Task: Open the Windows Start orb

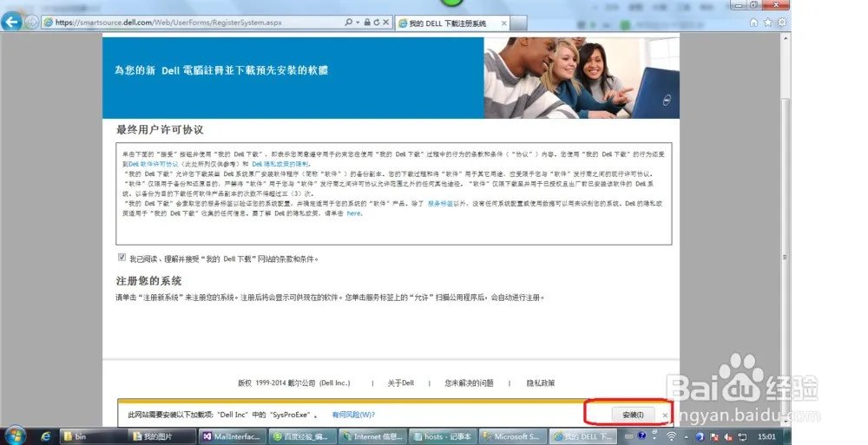Action: [15, 436]
